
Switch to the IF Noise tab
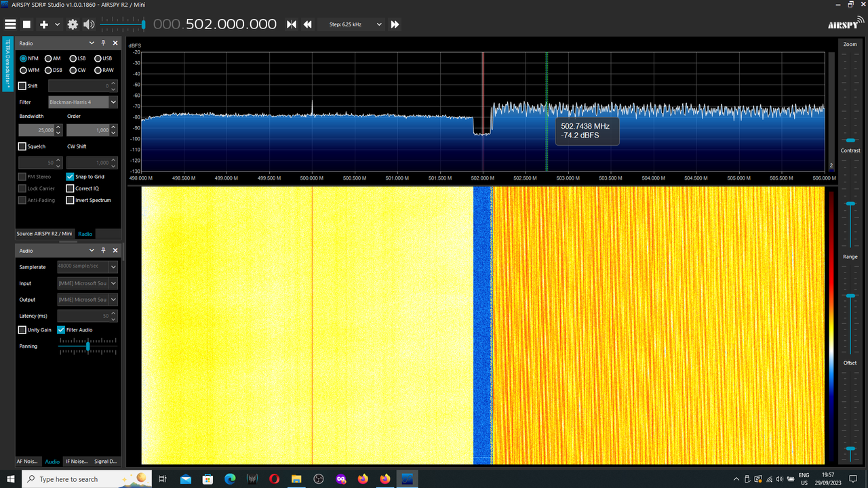pos(77,462)
